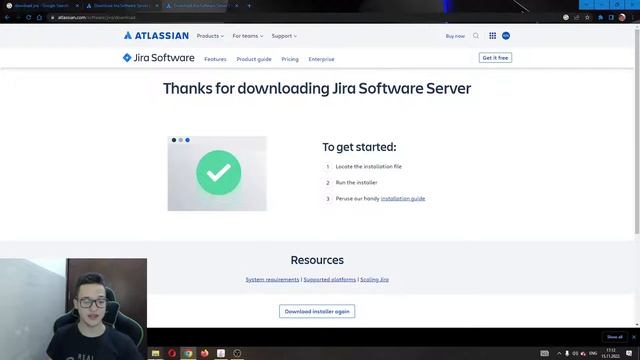
Task: Open the browser extensions puzzle icon
Action: pyautogui.click(x=600, y=18)
